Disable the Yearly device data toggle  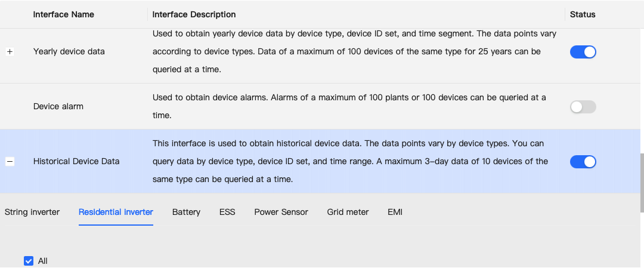point(583,52)
